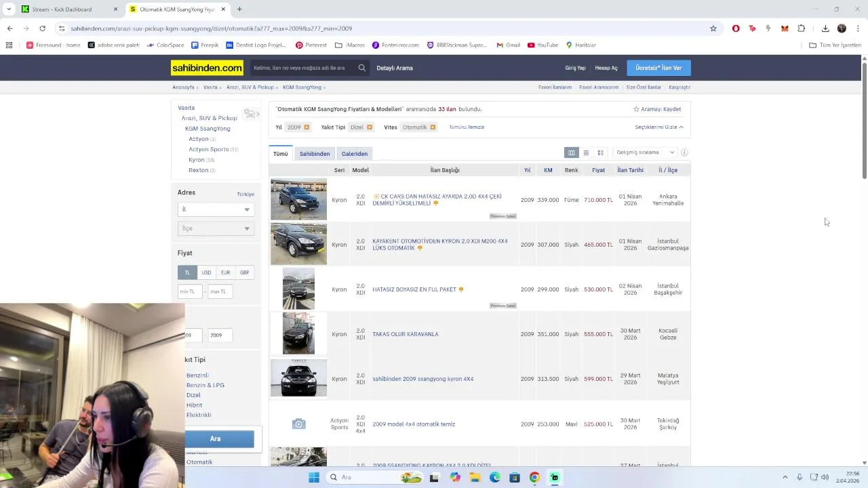Select the Hibrit fuel option

(194, 405)
